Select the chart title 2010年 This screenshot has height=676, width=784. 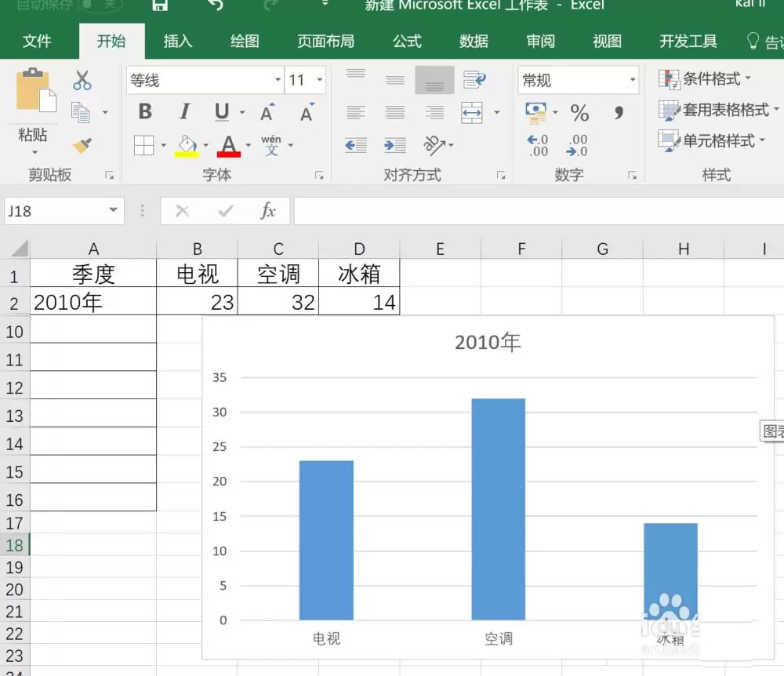click(488, 343)
